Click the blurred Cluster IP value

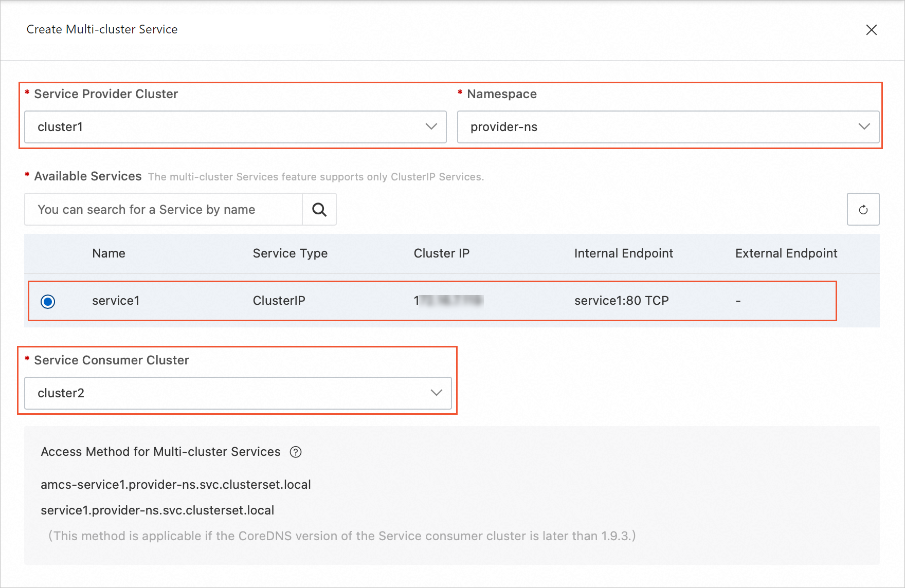click(x=448, y=301)
